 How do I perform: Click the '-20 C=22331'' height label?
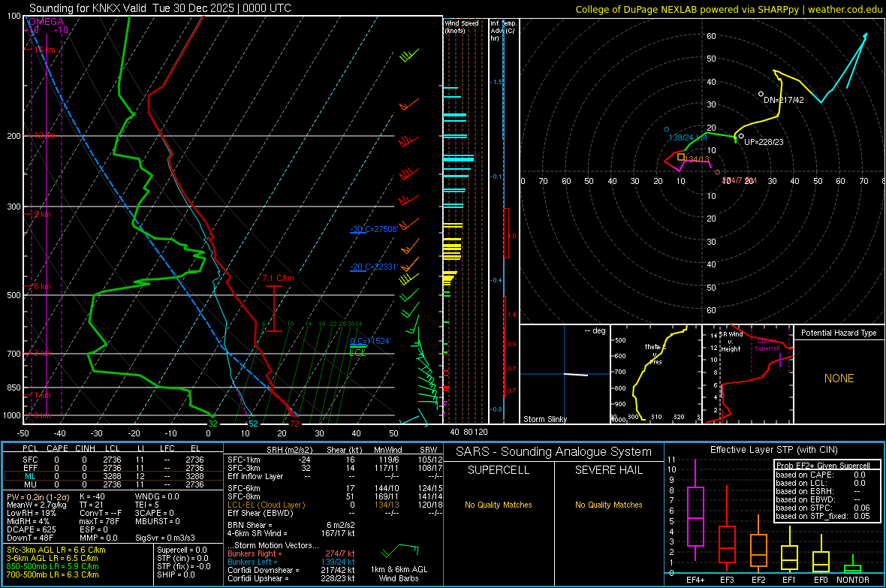(373, 267)
